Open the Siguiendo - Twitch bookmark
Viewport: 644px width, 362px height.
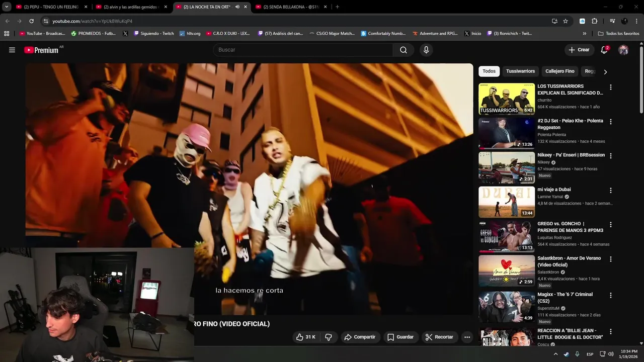tap(154, 34)
